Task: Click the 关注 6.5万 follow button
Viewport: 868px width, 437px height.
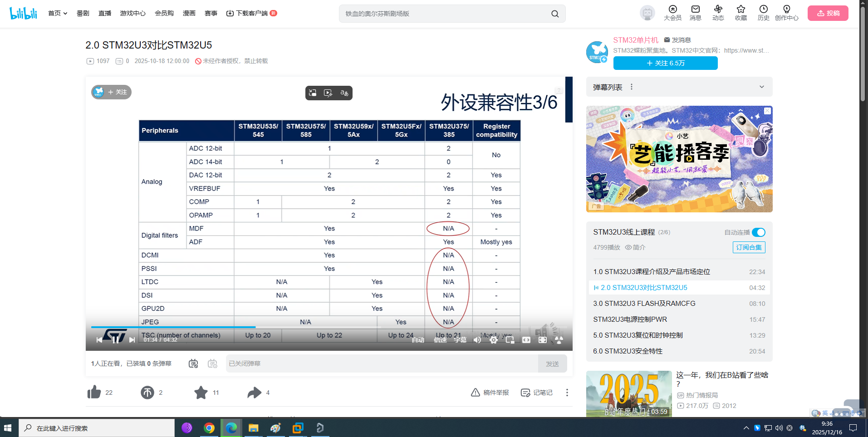Action: (665, 63)
